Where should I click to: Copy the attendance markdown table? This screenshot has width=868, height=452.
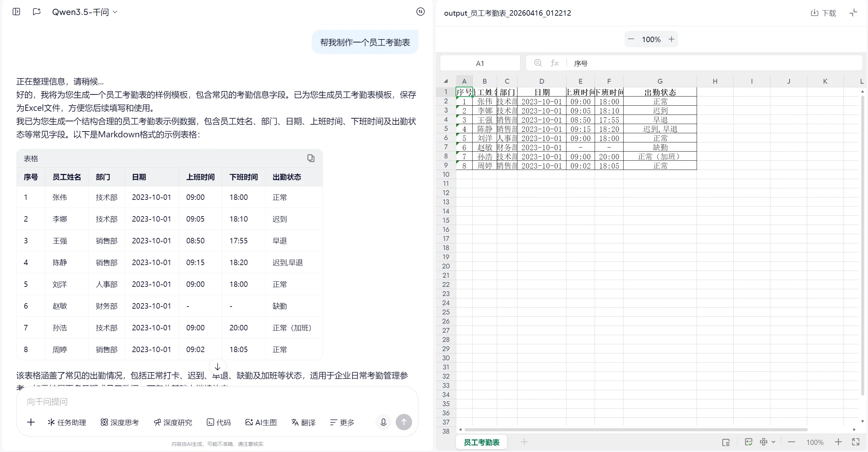tap(310, 158)
